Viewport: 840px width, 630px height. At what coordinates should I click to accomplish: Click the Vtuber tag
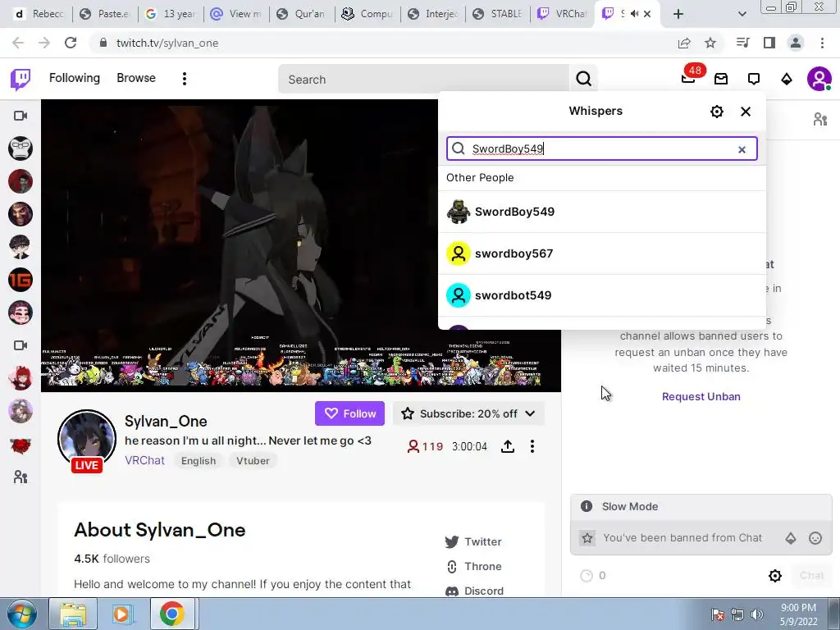click(x=253, y=461)
